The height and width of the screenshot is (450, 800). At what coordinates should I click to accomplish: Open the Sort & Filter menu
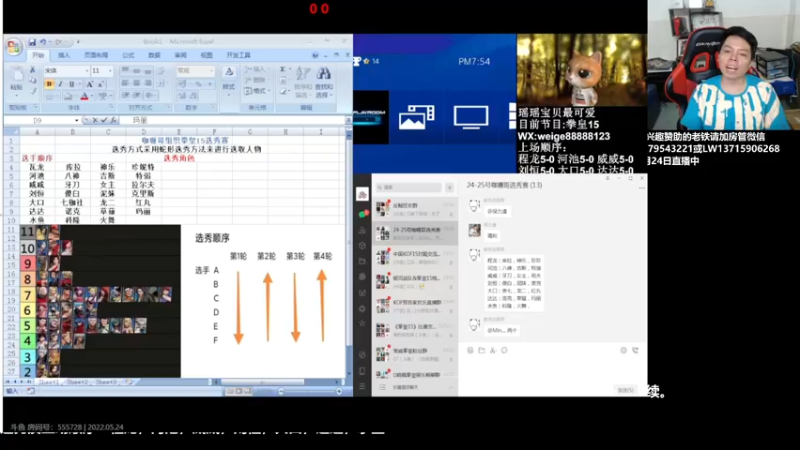303,81
